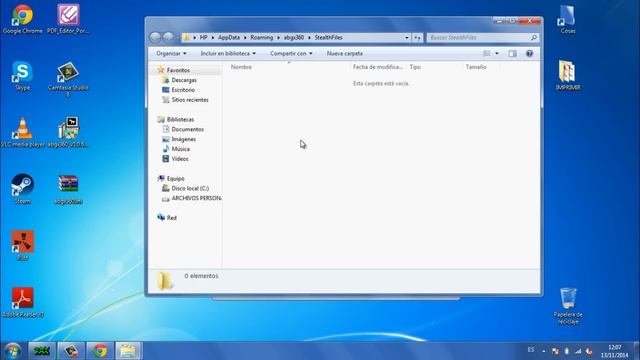Create a folder with Nueva carpeta
The image size is (640, 360).
344,53
